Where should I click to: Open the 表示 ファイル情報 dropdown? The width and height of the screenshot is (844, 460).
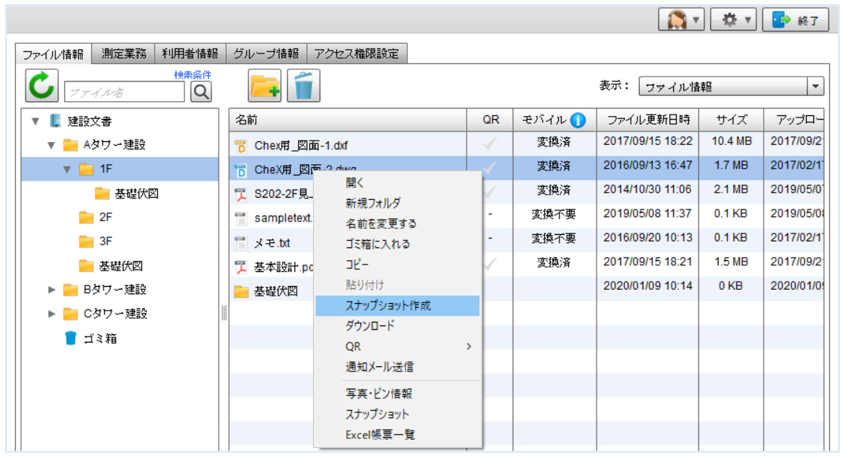click(730, 87)
